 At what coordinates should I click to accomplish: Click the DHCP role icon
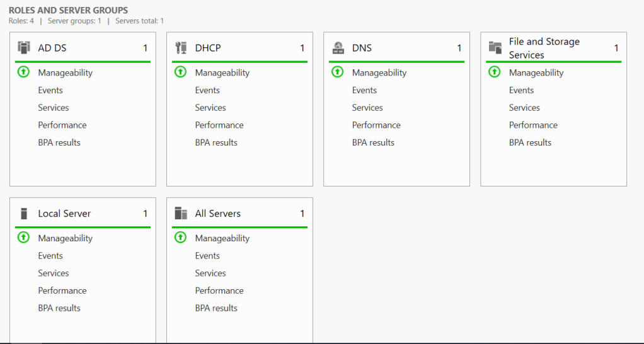pyautogui.click(x=181, y=48)
